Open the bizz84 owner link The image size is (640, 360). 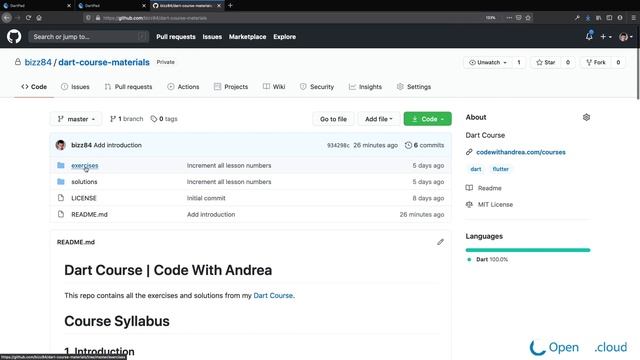(38, 62)
